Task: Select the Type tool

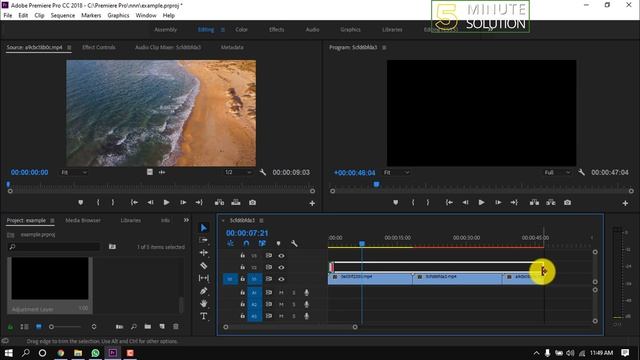Action: (204, 316)
